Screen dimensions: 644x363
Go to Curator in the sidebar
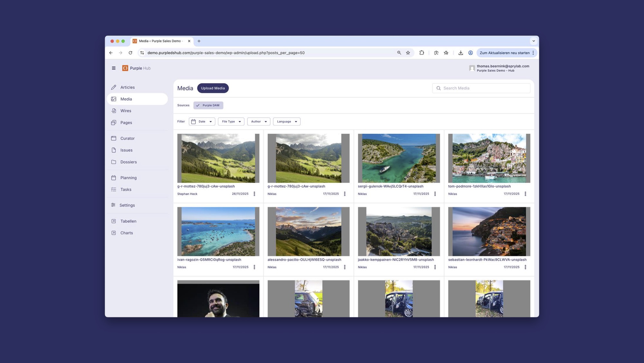(128, 138)
